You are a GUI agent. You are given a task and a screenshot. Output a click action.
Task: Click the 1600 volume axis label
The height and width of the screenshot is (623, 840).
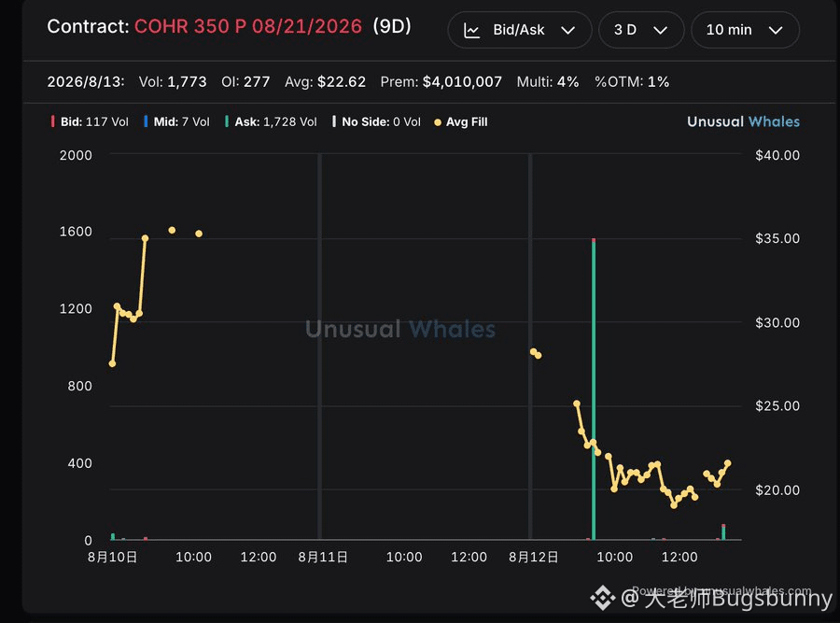point(76,232)
